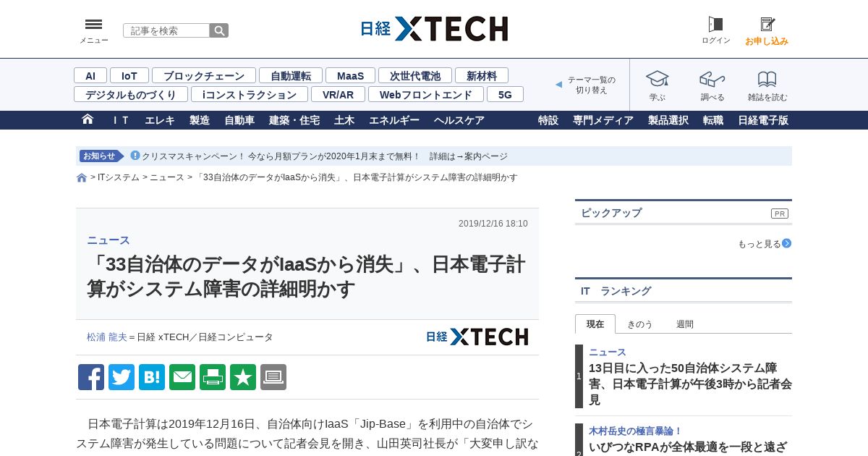Select the 次世代電池 theme tag
Screen dimensions: 868x456
[415, 75]
